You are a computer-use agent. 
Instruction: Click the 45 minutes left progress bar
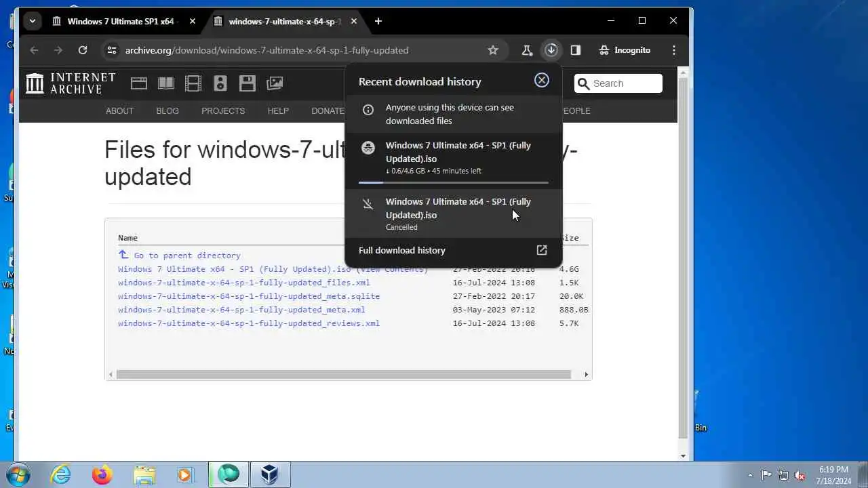[454, 182]
